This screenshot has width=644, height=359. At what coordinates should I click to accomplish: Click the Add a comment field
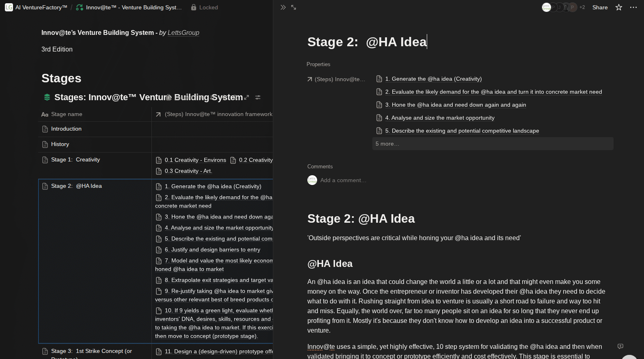(x=343, y=181)
